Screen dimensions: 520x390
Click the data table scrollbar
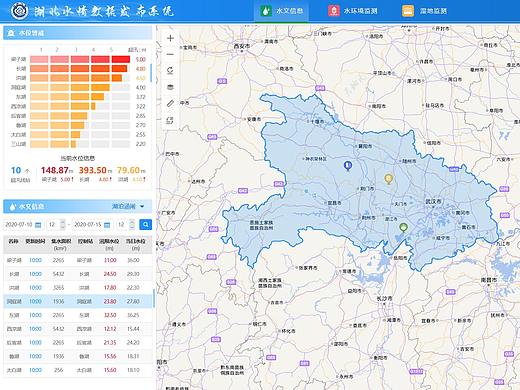tap(154, 298)
